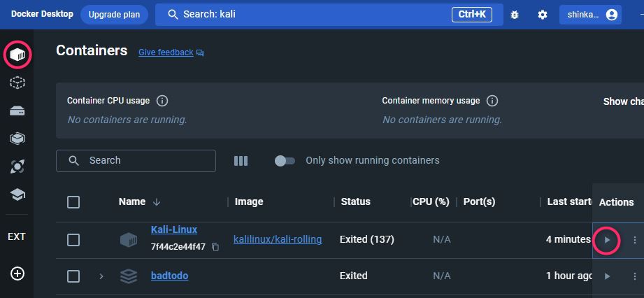This screenshot has height=298, width=644.
Task: Start the Kali-Linux container
Action: 607,240
